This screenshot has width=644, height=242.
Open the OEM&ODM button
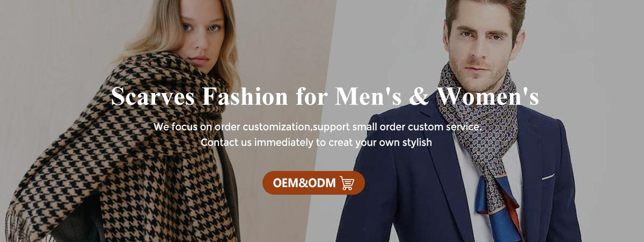tap(313, 183)
